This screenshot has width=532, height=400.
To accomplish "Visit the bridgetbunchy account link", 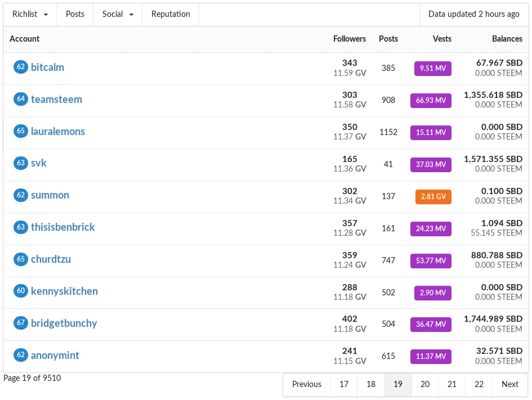I will tap(64, 323).
